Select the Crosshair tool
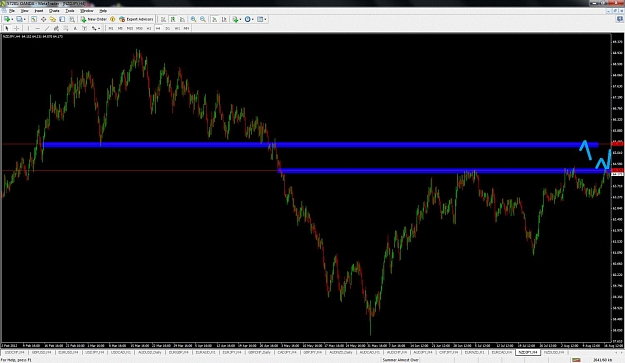 pyautogui.click(x=16, y=28)
